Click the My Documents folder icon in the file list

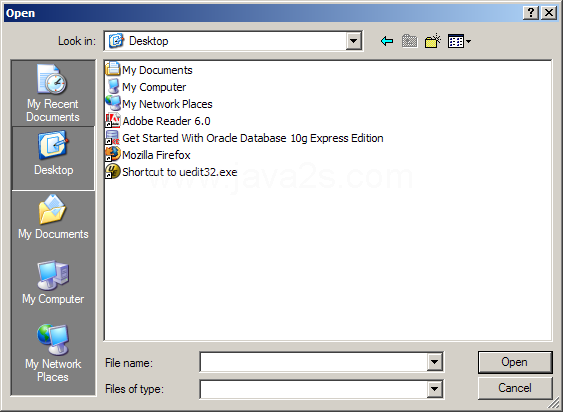(x=113, y=69)
